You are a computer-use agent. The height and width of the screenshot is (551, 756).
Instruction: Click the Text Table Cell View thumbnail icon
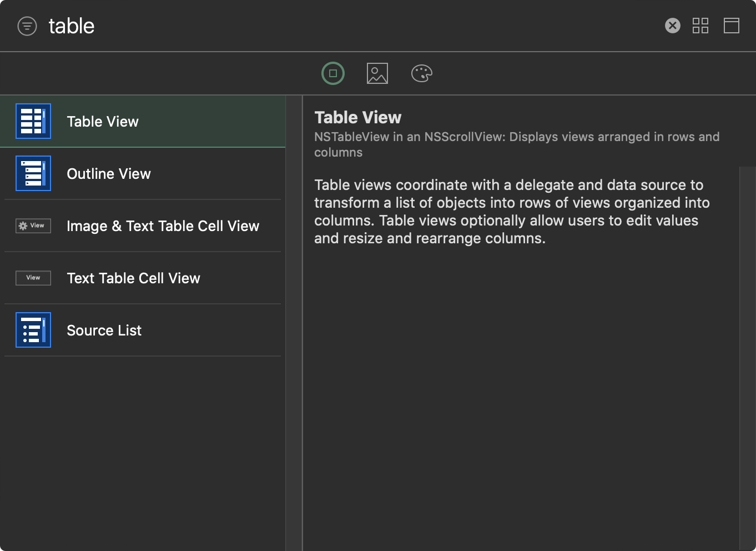tap(33, 278)
